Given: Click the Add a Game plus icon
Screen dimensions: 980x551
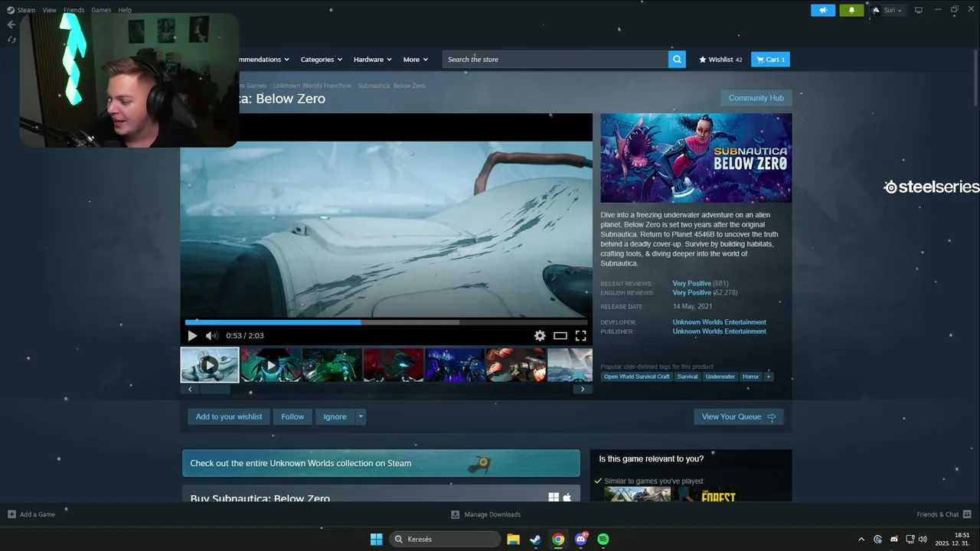Looking at the screenshot, I should pos(11,514).
